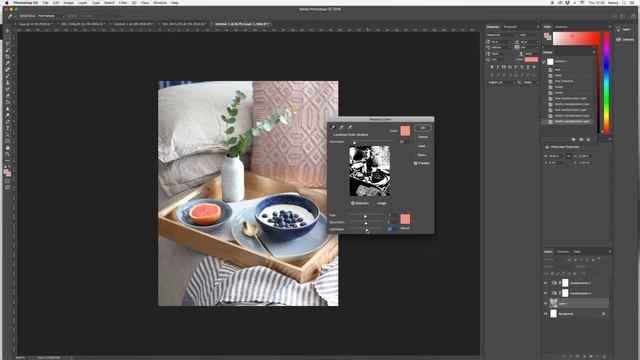Select the Pen tool
The image size is (640, 360).
[7, 122]
